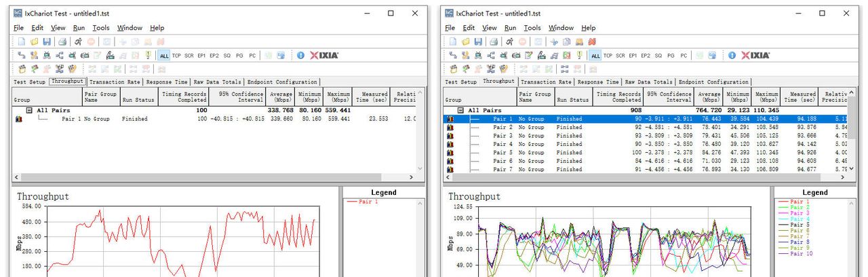Open file via folder icon in right window
This screenshot has width=868, height=277.
click(467, 41)
